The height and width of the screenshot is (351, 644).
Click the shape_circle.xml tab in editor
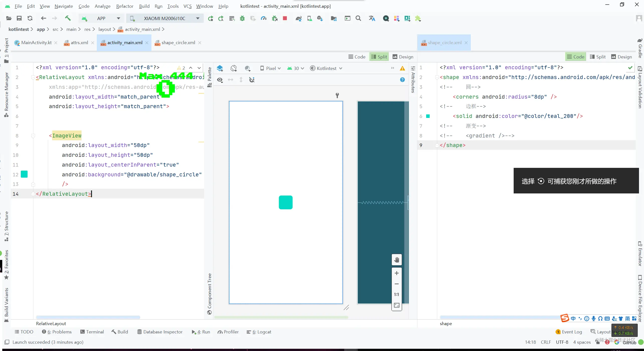[x=178, y=42]
